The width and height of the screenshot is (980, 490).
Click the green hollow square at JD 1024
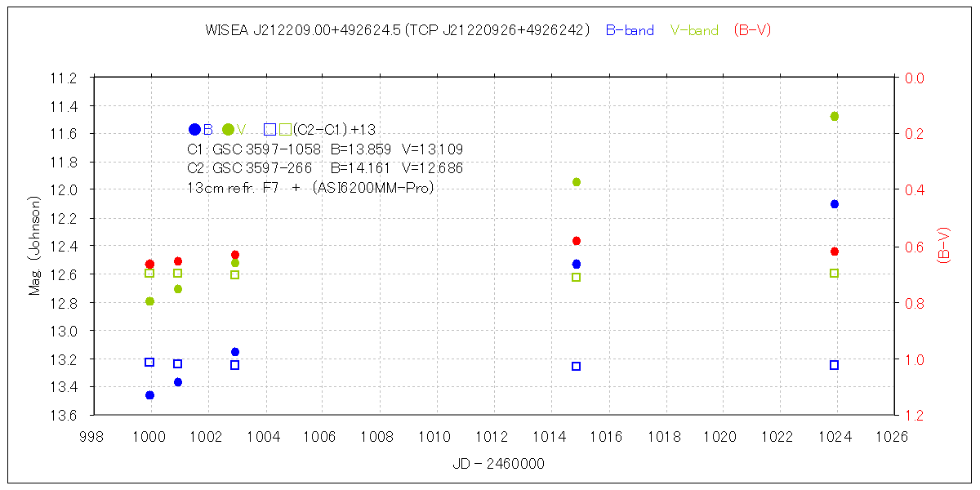point(834,273)
